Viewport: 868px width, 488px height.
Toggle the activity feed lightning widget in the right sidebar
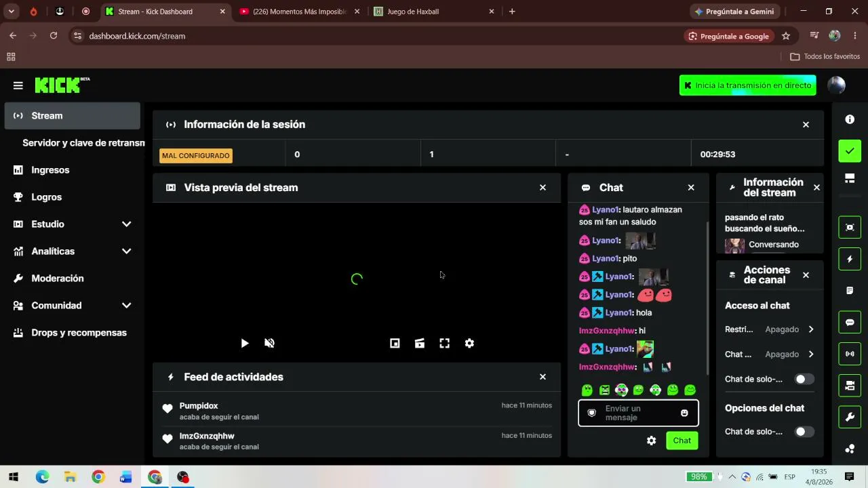tap(850, 259)
